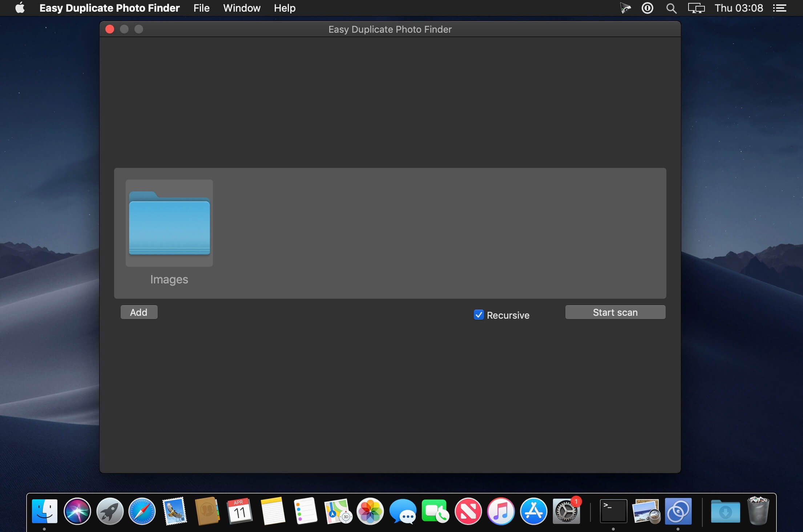Open System Preferences with notification badge
The height and width of the screenshot is (532, 803).
pos(566,511)
